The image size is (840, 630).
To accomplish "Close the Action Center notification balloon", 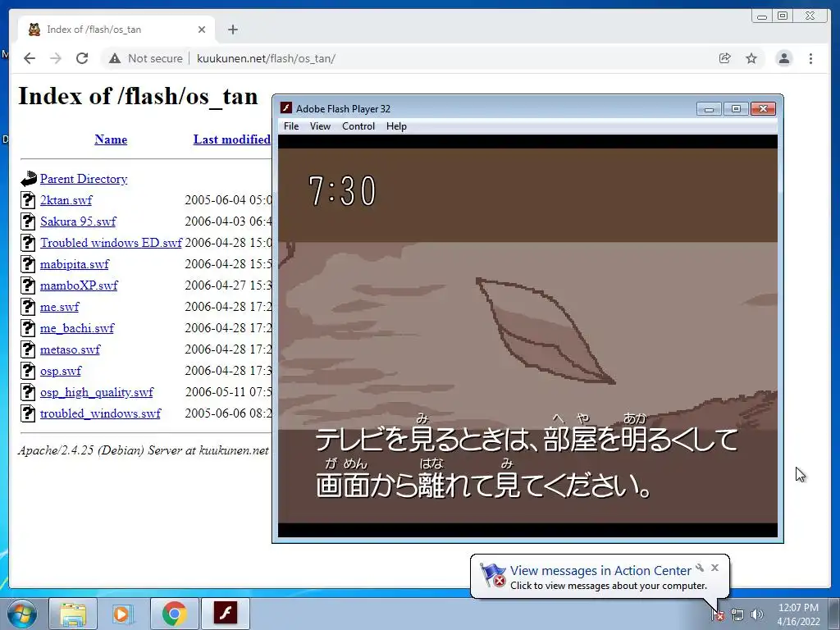I will (714, 568).
